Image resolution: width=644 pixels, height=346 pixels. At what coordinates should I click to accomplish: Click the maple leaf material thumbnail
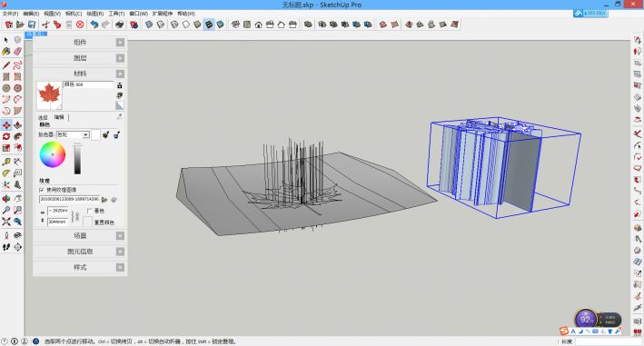coord(49,95)
